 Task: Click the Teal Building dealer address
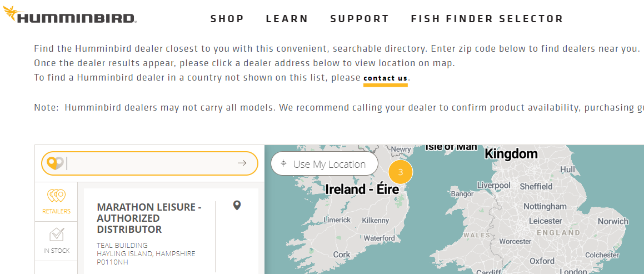pos(146,253)
